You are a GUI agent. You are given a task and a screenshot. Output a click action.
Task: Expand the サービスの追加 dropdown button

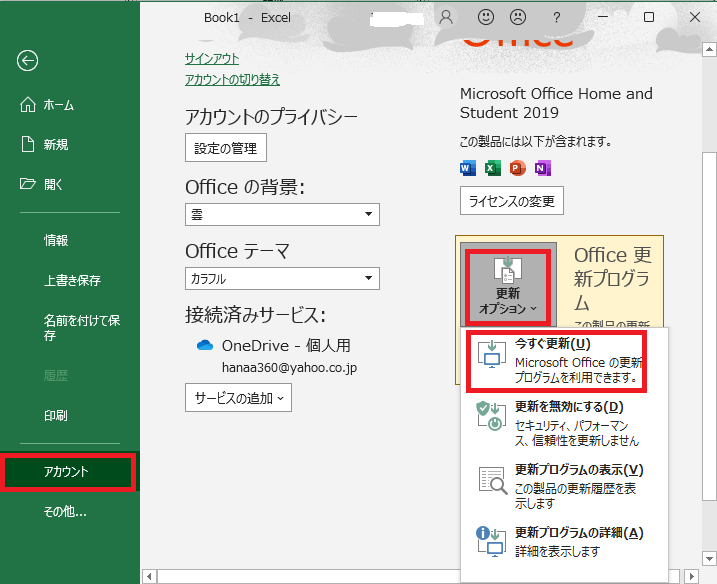point(238,398)
